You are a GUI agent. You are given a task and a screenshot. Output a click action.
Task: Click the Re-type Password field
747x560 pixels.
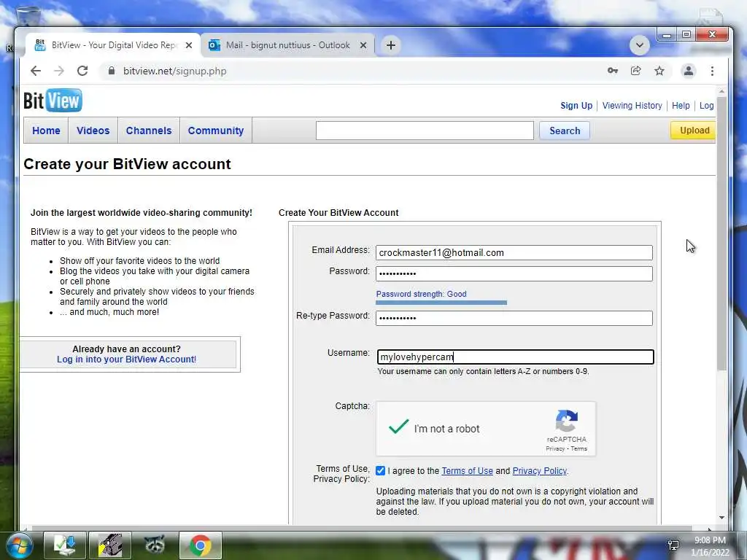(514, 319)
